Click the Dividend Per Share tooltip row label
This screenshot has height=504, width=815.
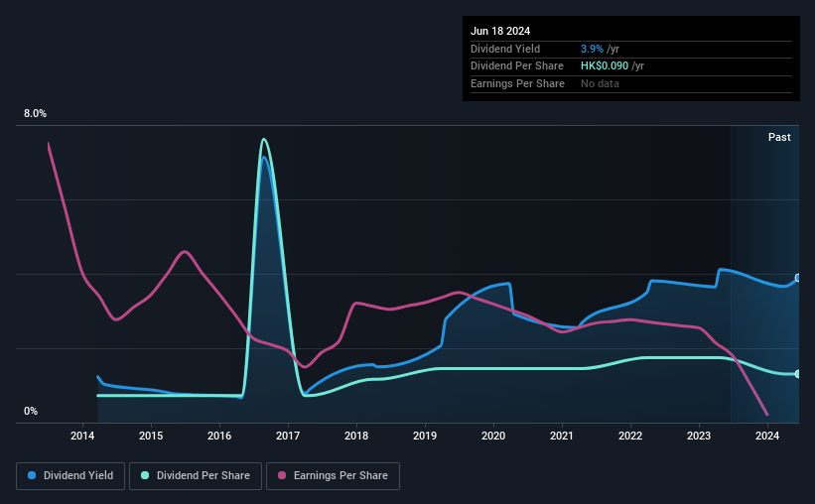[516, 66]
